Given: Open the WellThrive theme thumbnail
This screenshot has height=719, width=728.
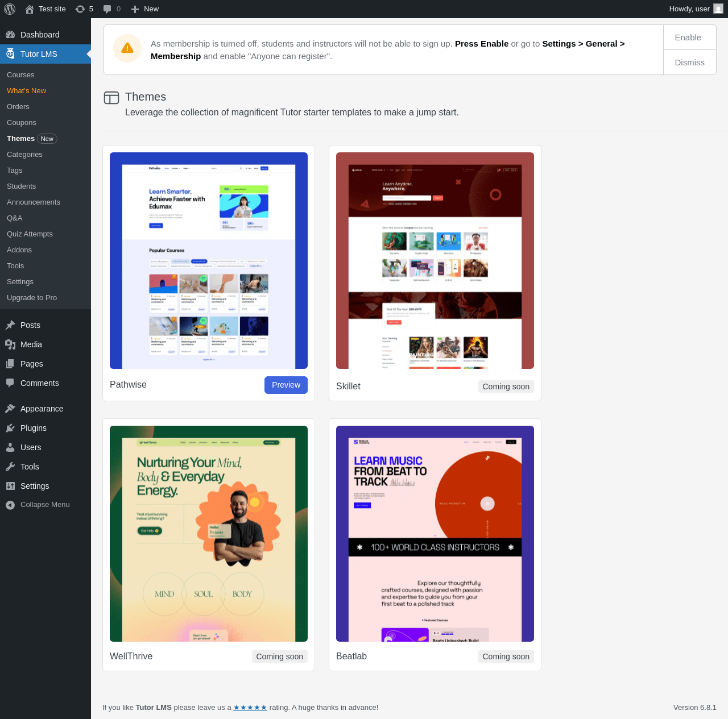Looking at the screenshot, I should pos(209,534).
